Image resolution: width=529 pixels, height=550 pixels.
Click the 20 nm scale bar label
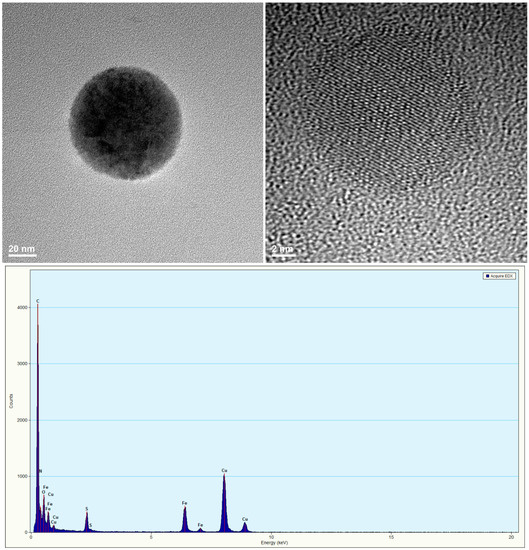point(22,249)
